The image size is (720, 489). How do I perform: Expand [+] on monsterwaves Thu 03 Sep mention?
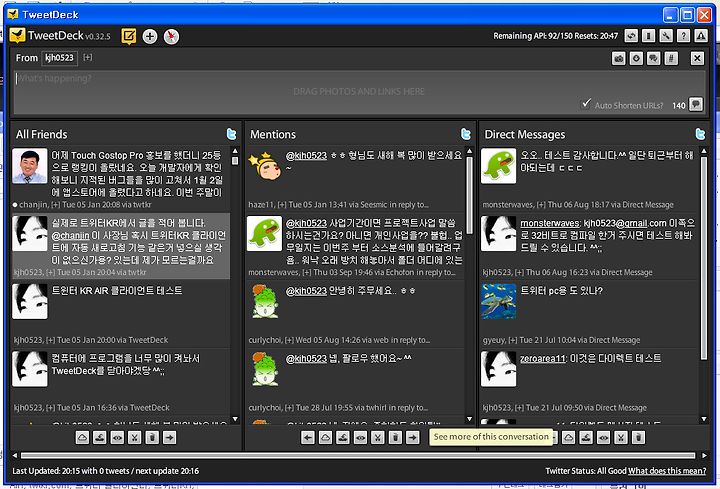(x=307, y=272)
